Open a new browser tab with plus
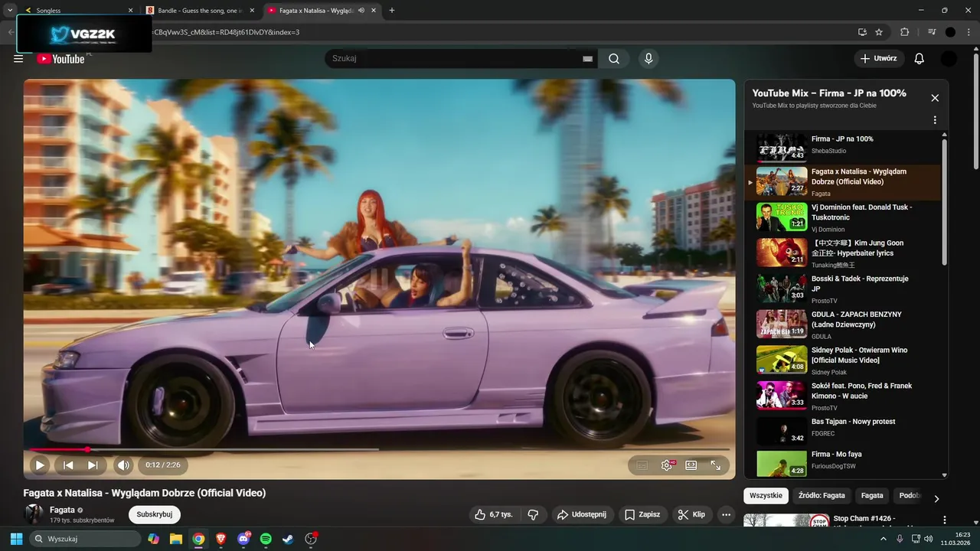The image size is (980, 551). pos(392,11)
